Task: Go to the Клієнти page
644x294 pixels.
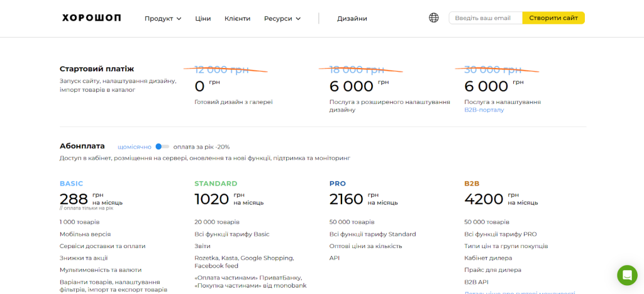Action: point(237,19)
